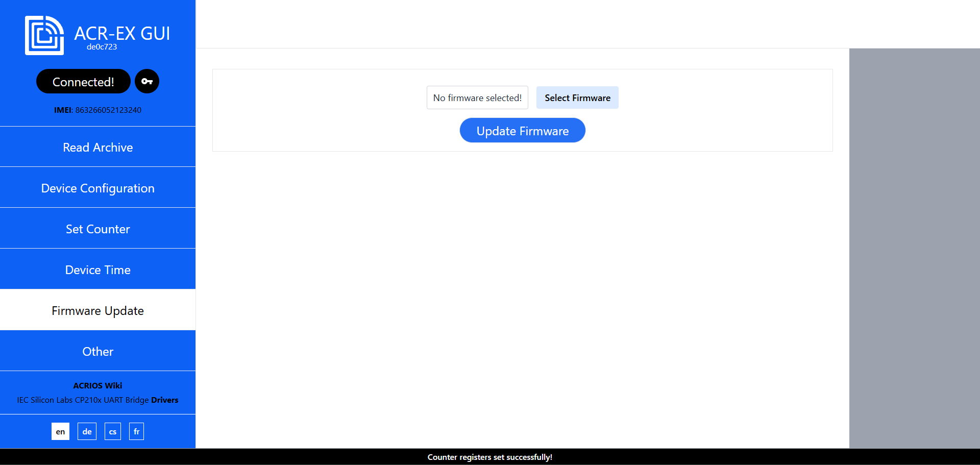Open the Read Archive section
The image size is (980, 465).
click(x=97, y=148)
